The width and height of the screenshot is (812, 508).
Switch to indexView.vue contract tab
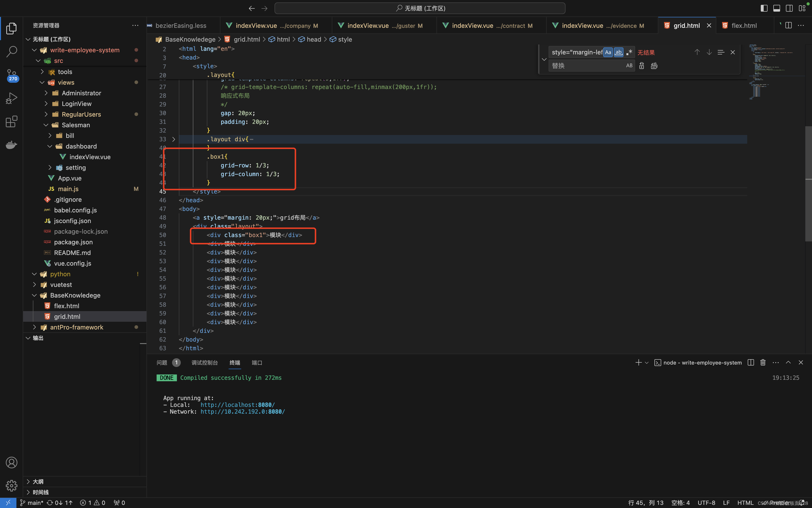(x=492, y=26)
